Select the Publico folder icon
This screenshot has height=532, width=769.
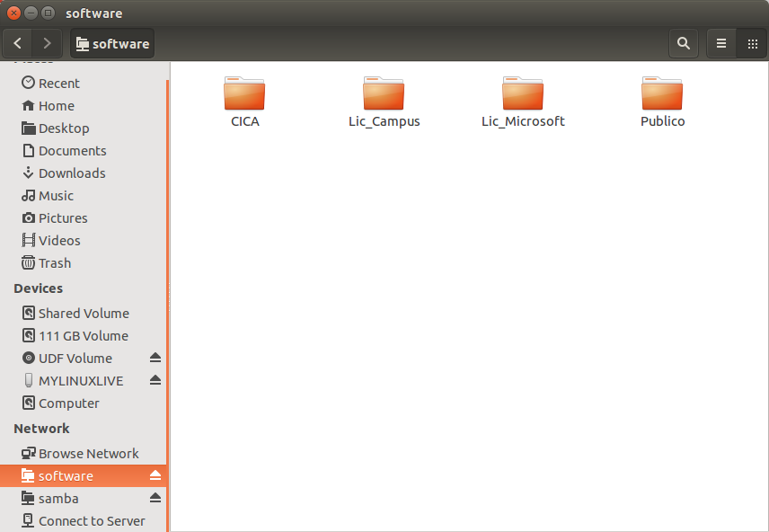coord(662,93)
